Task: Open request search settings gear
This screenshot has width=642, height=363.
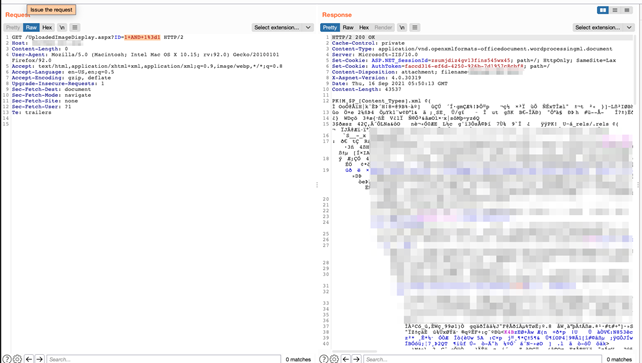Action: (17, 359)
